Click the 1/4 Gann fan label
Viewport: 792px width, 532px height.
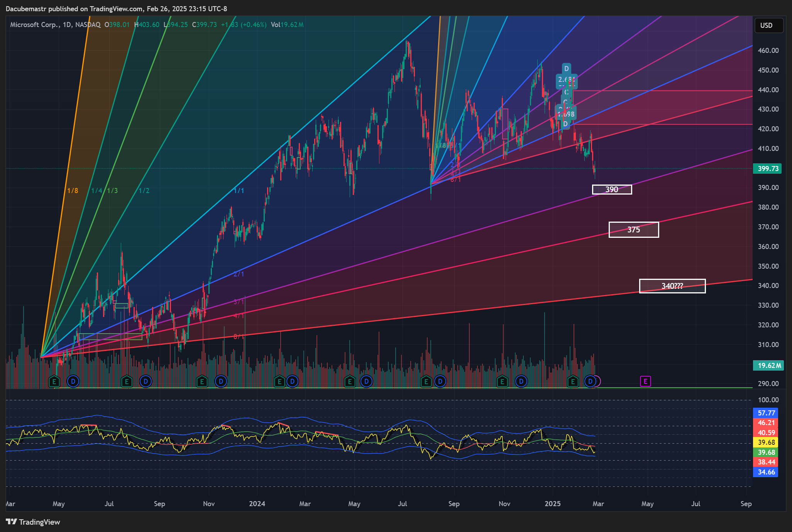point(96,191)
